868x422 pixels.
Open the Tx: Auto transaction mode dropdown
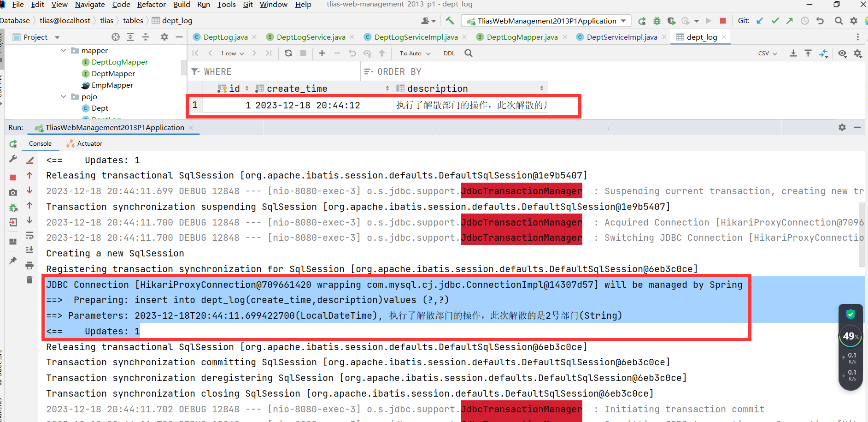click(415, 53)
